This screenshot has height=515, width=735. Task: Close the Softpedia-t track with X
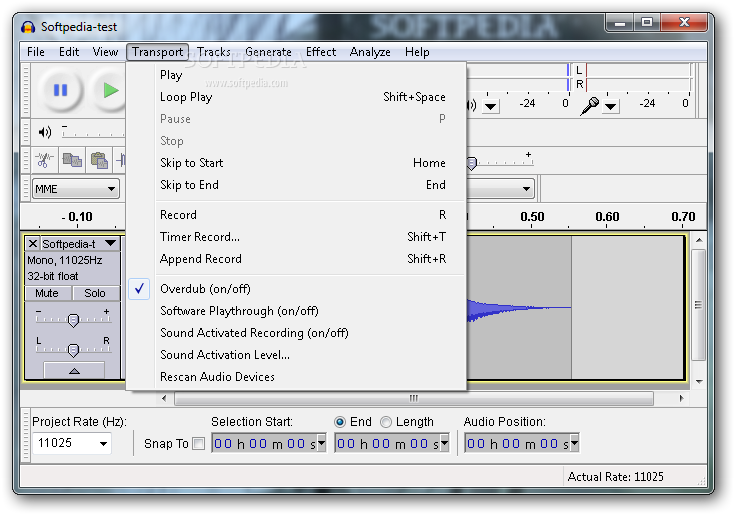[33, 244]
